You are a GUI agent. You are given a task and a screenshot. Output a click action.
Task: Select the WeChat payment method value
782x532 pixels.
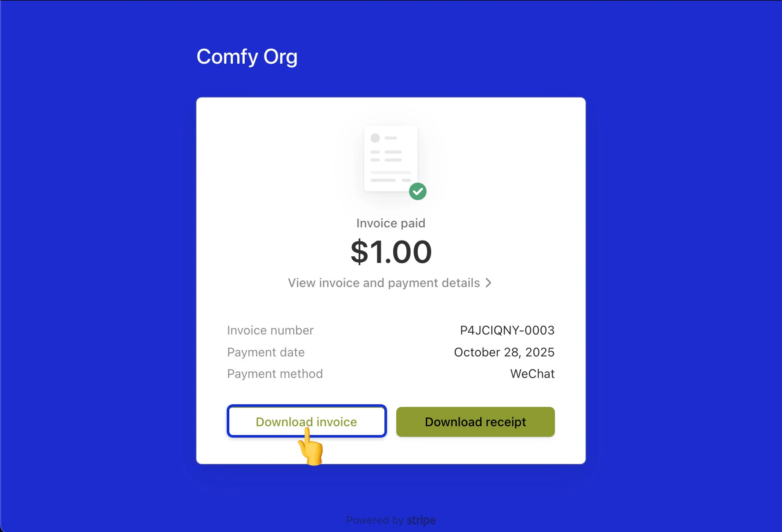coord(532,374)
